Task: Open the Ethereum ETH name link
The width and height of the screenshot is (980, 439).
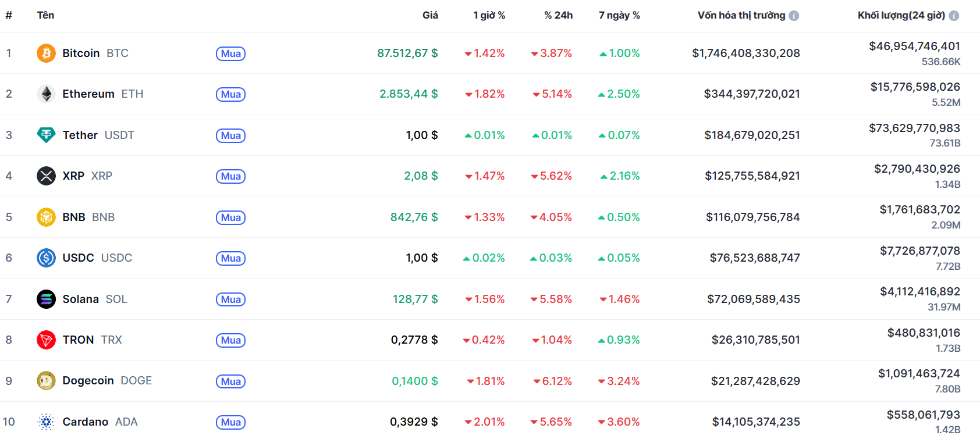Action: (x=88, y=94)
